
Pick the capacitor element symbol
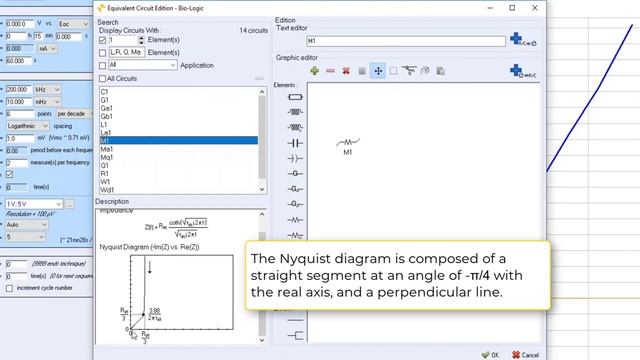pos(295,143)
